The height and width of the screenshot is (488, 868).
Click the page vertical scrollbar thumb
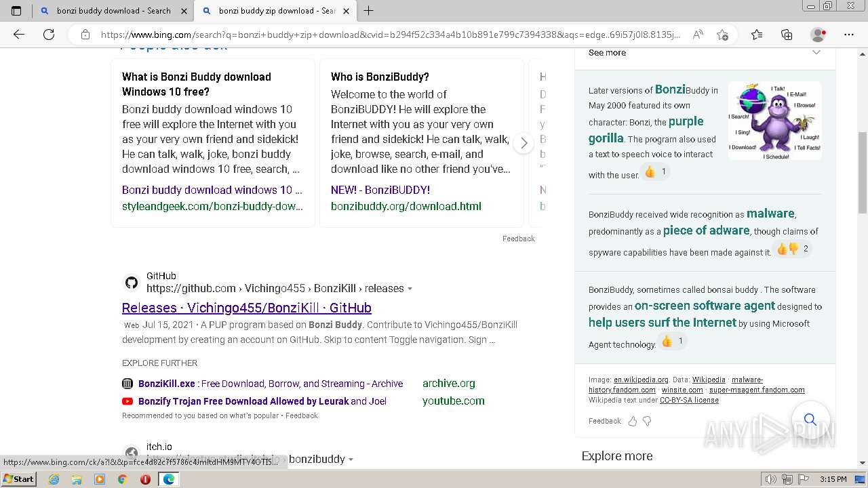862,173
